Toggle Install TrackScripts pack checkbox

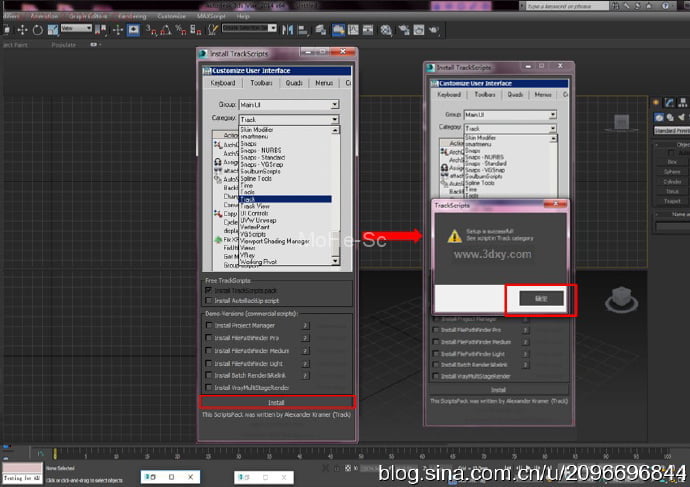click(209, 290)
